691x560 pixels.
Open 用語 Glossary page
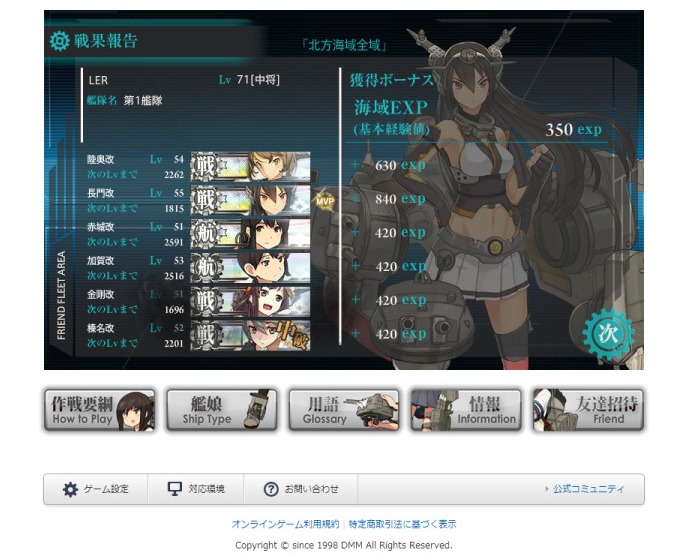tap(344, 410)
